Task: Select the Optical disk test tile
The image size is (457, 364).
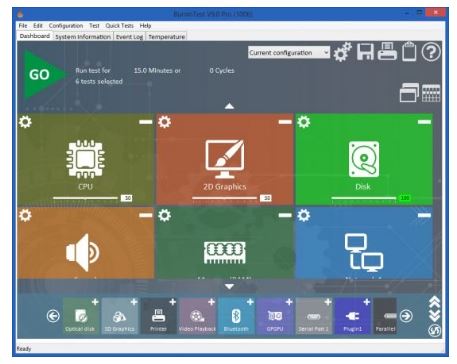Action: tap(81, 316)
